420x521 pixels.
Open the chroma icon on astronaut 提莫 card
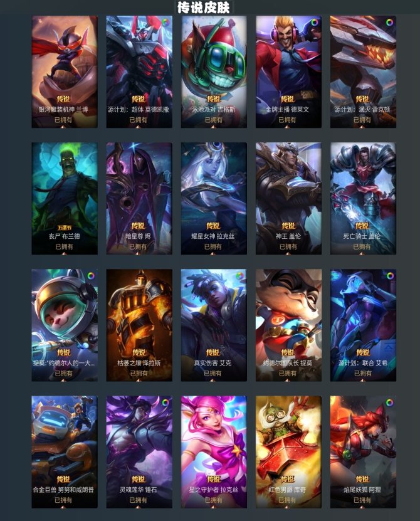[91, 276]
